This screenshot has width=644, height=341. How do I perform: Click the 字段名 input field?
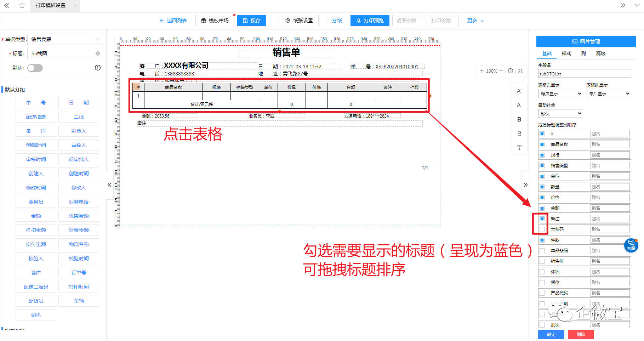click(x=584, y=74)
